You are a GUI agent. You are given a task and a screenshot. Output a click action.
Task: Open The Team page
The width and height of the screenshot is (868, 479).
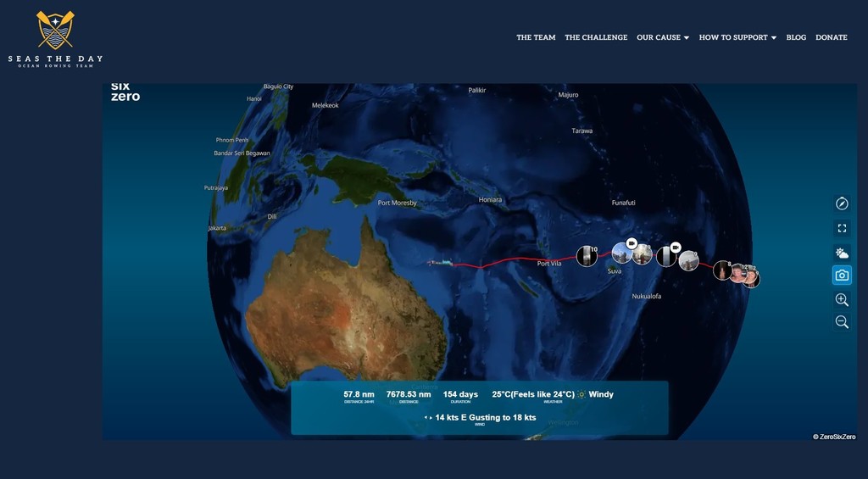click(536, 37)
